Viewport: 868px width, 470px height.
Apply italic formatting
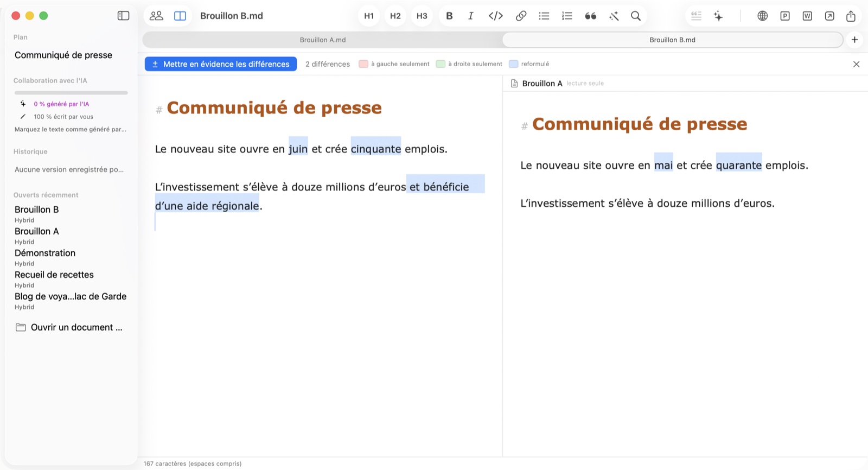[471, 16]
